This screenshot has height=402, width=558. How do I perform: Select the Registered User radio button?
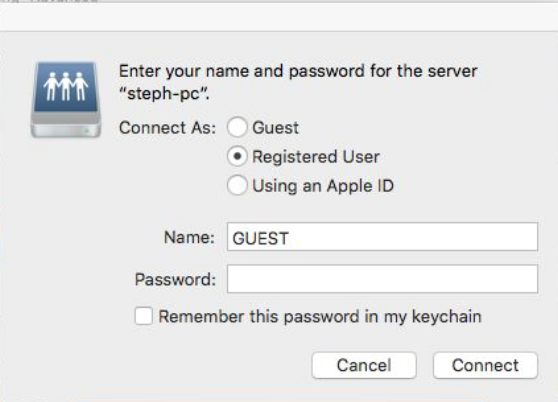[x=237, y=156]
